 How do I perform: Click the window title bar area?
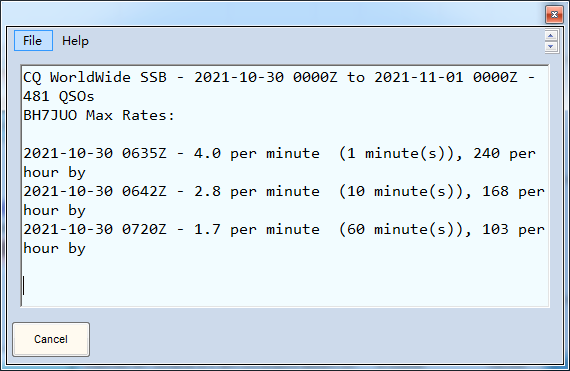point(273,14)
